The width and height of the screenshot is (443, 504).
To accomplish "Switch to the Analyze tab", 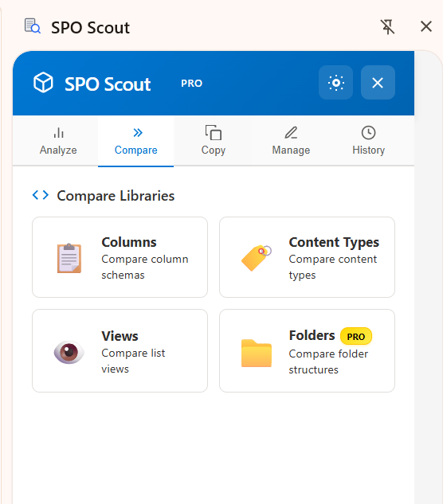I will (58, 141).
